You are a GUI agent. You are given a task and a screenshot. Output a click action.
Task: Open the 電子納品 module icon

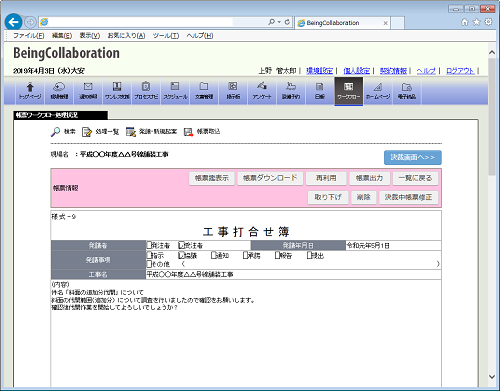coord(407,91)
